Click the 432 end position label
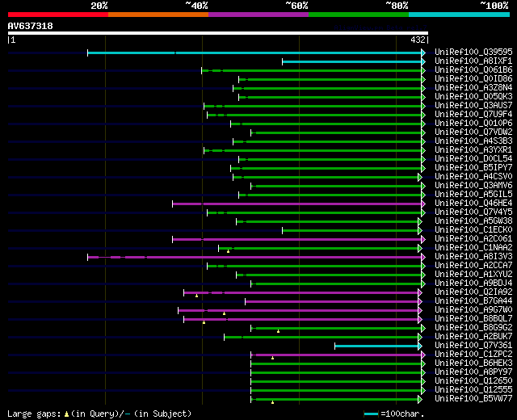 tap(418, 40)
